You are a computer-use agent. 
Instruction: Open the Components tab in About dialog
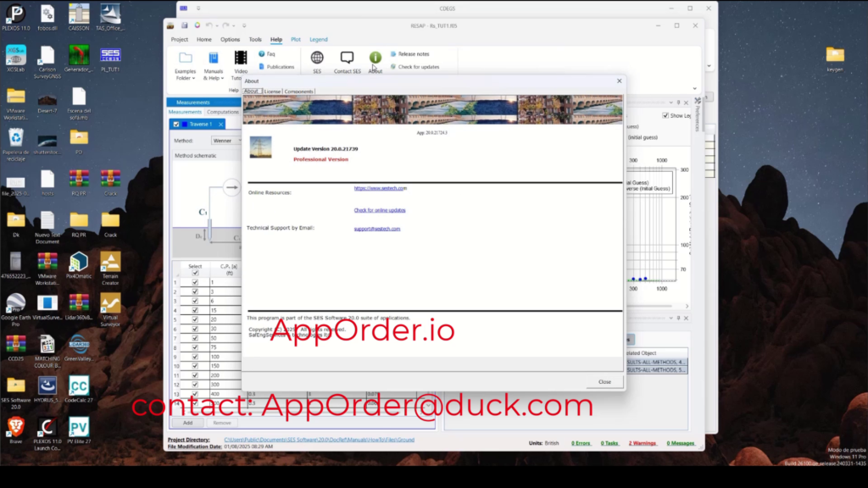299,91
